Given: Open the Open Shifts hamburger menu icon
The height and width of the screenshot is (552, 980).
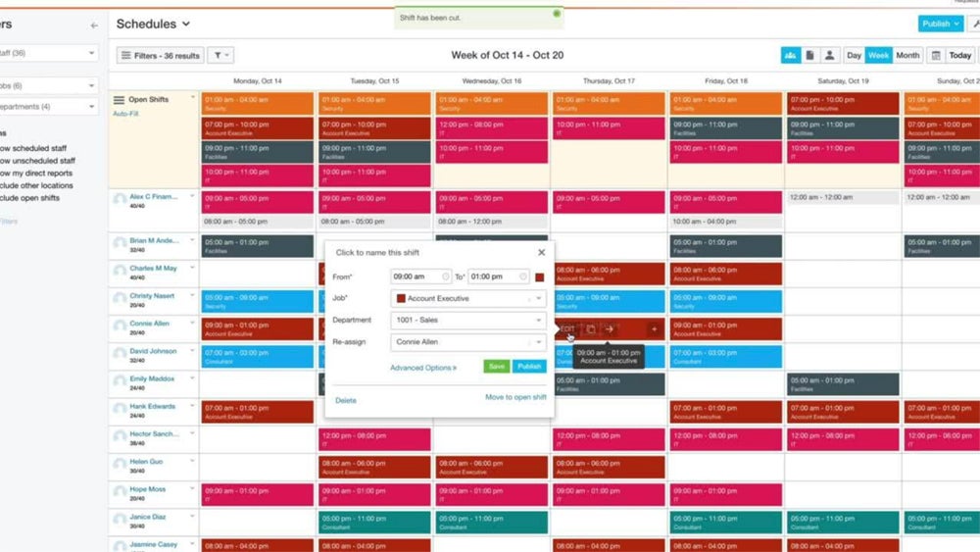Looking at the screenshot, I should point(119,100).
